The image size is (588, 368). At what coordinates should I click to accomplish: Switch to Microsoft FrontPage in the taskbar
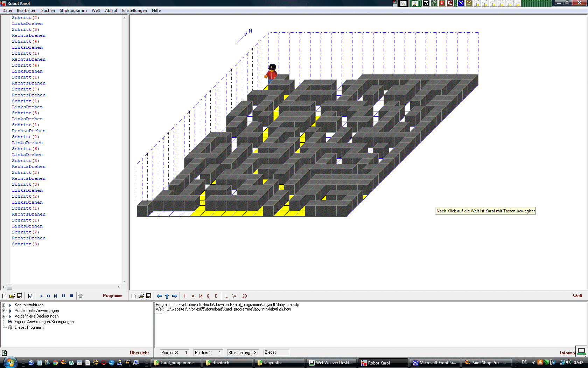(x=434, y=363)
